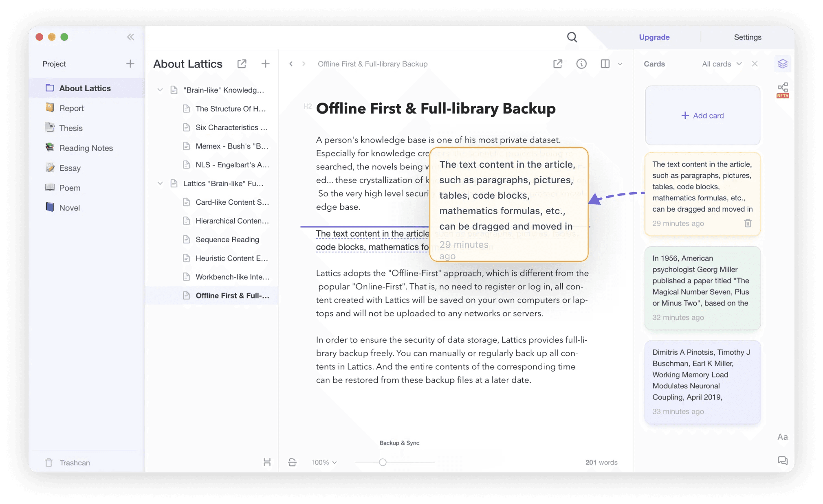
Task: Select the green Georg Miller card
Action: point(702,288)
